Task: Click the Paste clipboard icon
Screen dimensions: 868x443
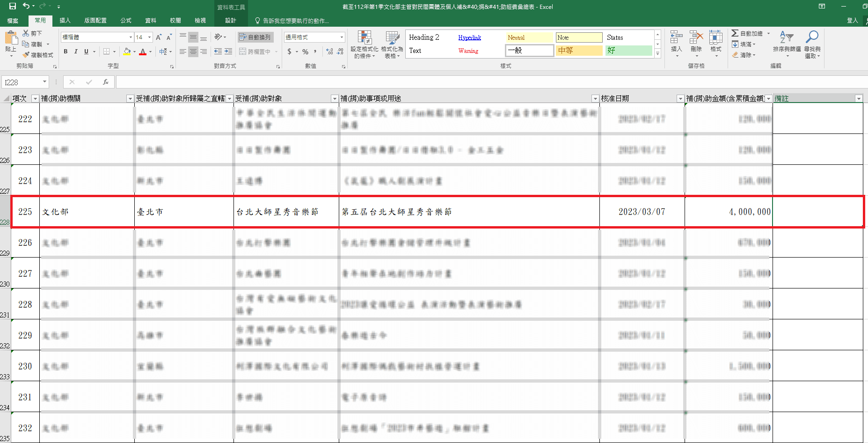Action: click(11, 37)
